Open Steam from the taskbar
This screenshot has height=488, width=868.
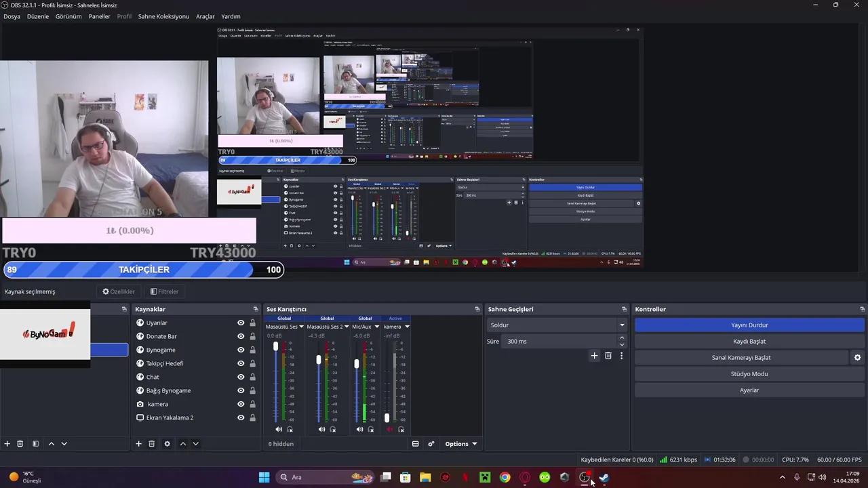(604, 477)
